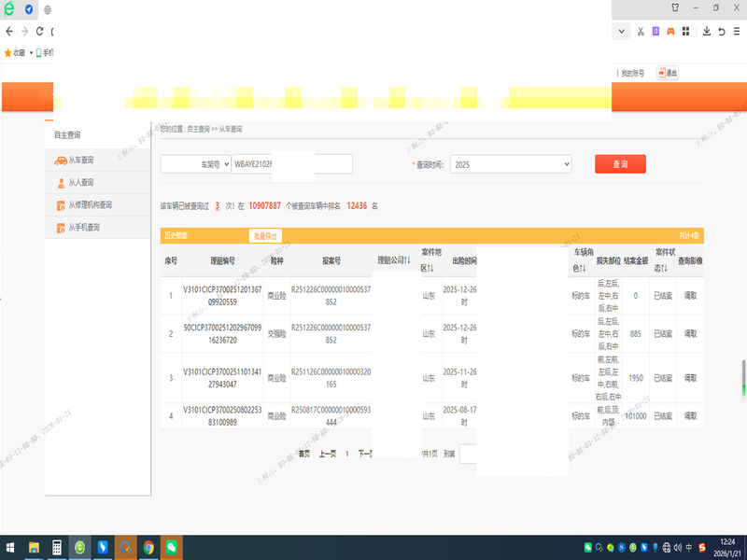Click the browser hamburger menu icon
This screenshot has width=747, height=560.
738,31
